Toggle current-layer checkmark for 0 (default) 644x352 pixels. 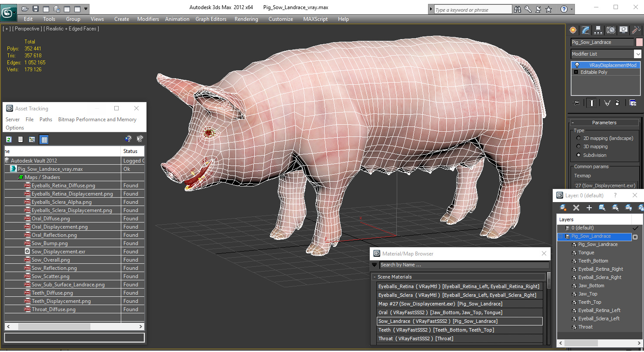click(x=635, y=228)
